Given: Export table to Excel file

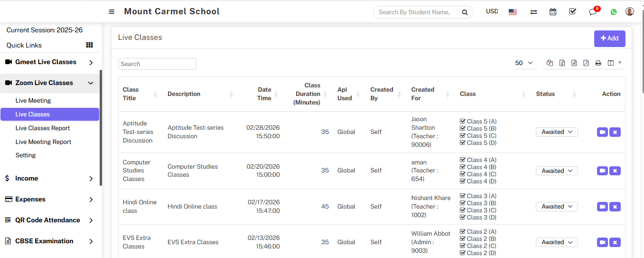Looking at the screenshot, I should (x=562, y=63).
